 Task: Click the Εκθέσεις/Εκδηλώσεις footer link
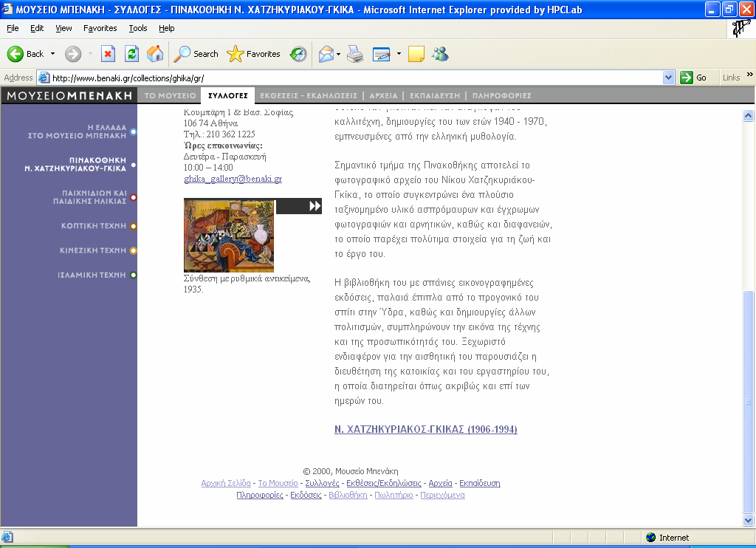pyautogui.click(x=384, y=483)
